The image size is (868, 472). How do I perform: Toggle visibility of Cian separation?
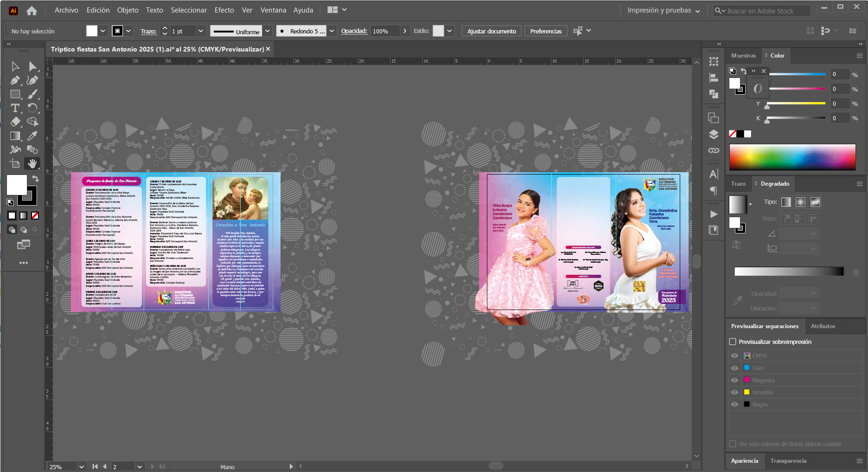tap(734, 368)
